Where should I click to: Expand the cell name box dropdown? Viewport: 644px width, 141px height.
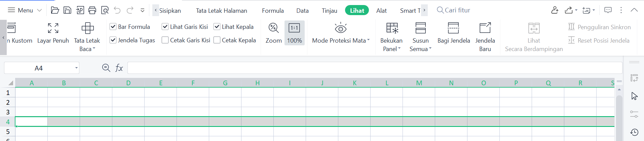76,68
